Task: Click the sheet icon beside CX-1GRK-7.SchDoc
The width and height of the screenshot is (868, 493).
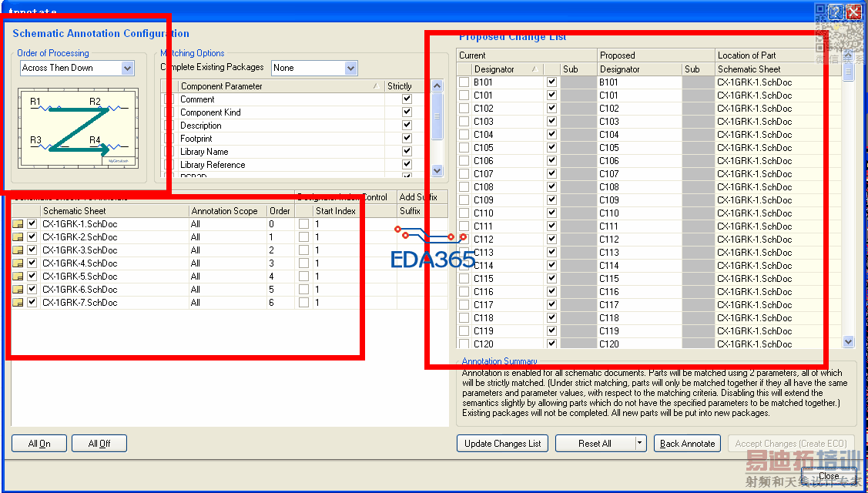Action: 18,303
